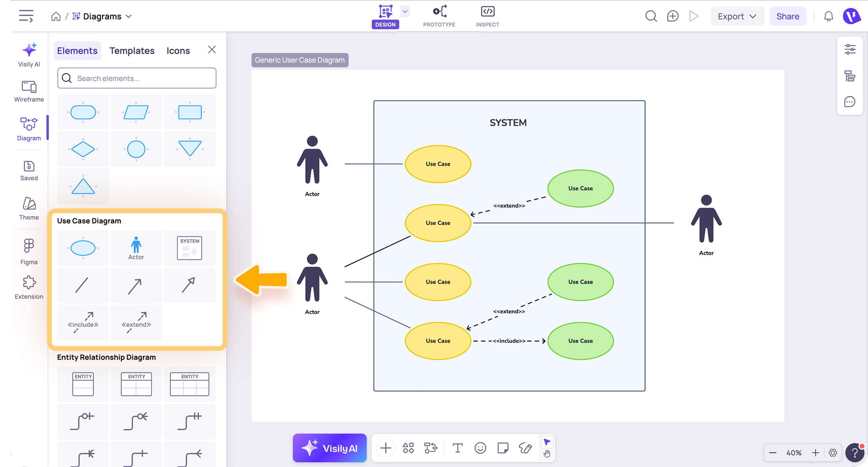Screen dimensions: 868x467
Task: Pick the diamond decision shape
Action: coord(83,149)
